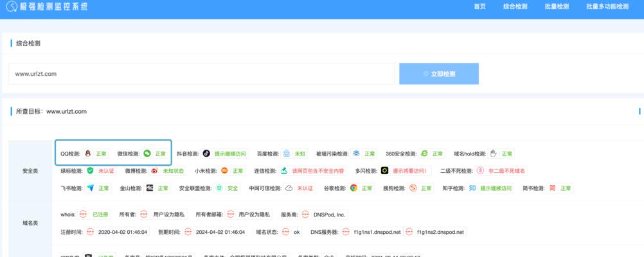Click the 极强检测监控系统 site title
This screenshot has width=644, height=257.
[54, 6]
